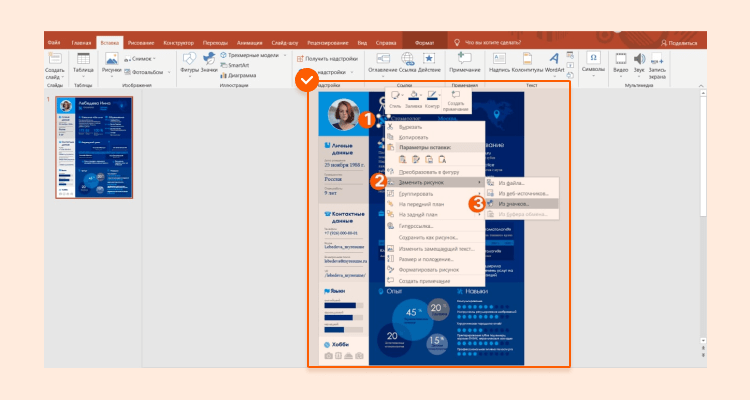
Task: Choose Копировать (Copy) in the context menu
Action: [x=435, y=137]
